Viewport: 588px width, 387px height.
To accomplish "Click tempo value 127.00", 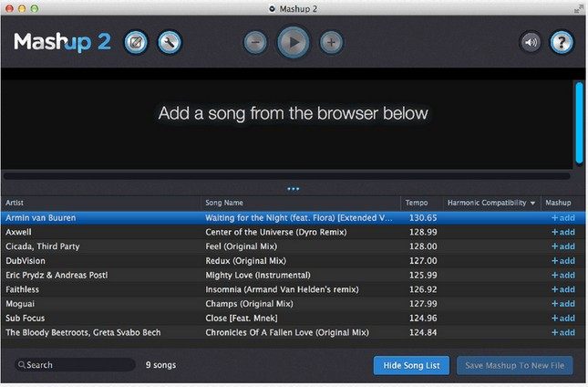I will [423, 260].
